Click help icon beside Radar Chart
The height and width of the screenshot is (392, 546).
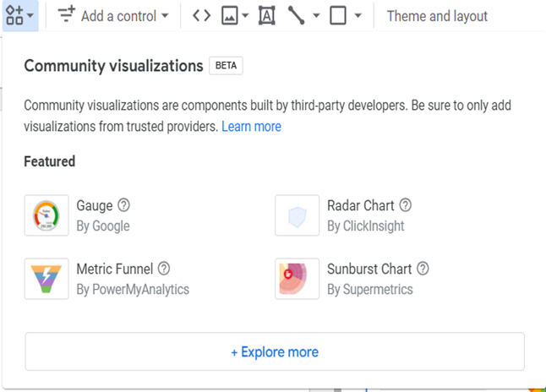coord(406,205)
